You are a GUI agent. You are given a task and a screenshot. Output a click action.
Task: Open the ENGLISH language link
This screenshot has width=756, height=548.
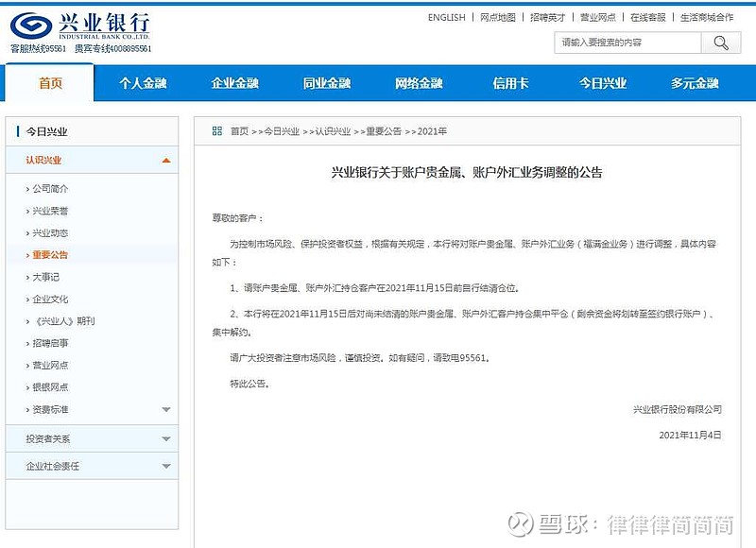tap(446, 17)
